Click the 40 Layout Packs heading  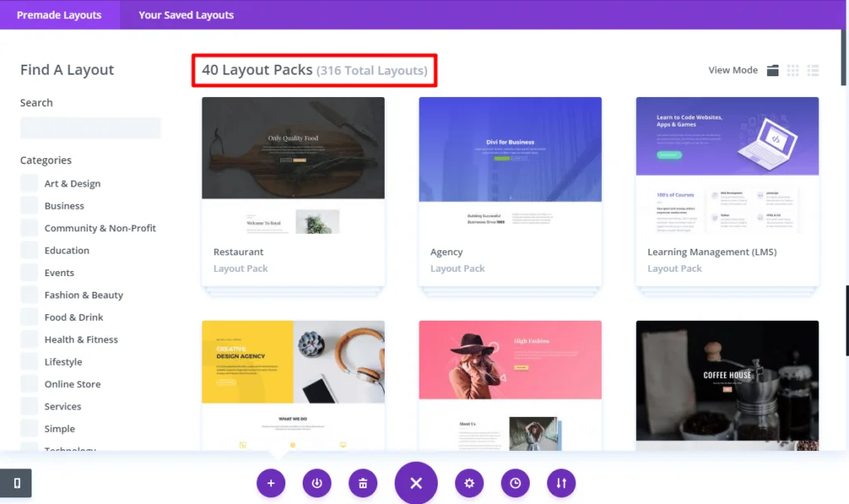tap(257, 70)
